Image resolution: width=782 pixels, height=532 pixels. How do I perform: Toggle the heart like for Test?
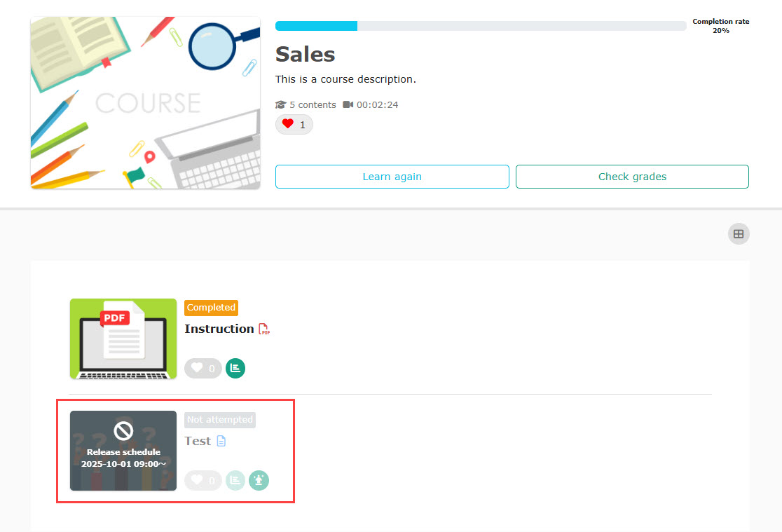click(x=203, y=480)
